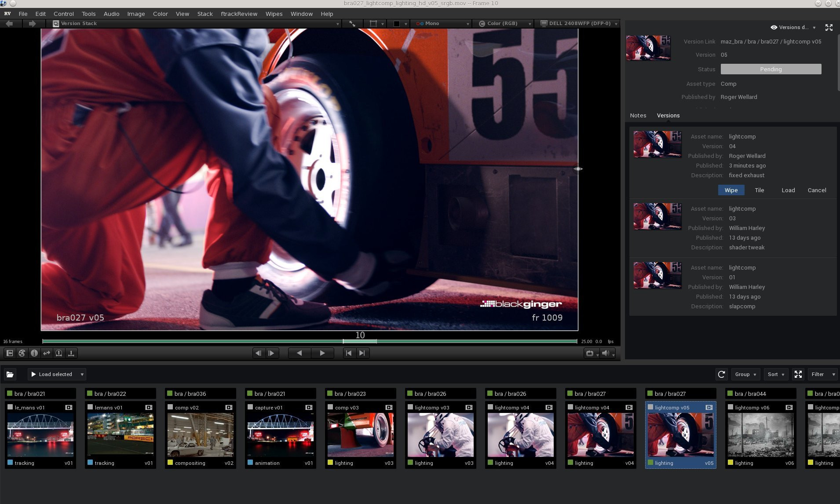840x504 pixels.
Task: Tick the checkbox on comp v03 card
Action: pos(330,407)
